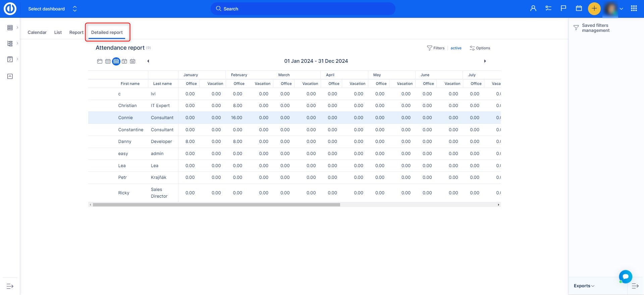644x295 pixels.
Task: Click the Options button
Action: (480, 48)
